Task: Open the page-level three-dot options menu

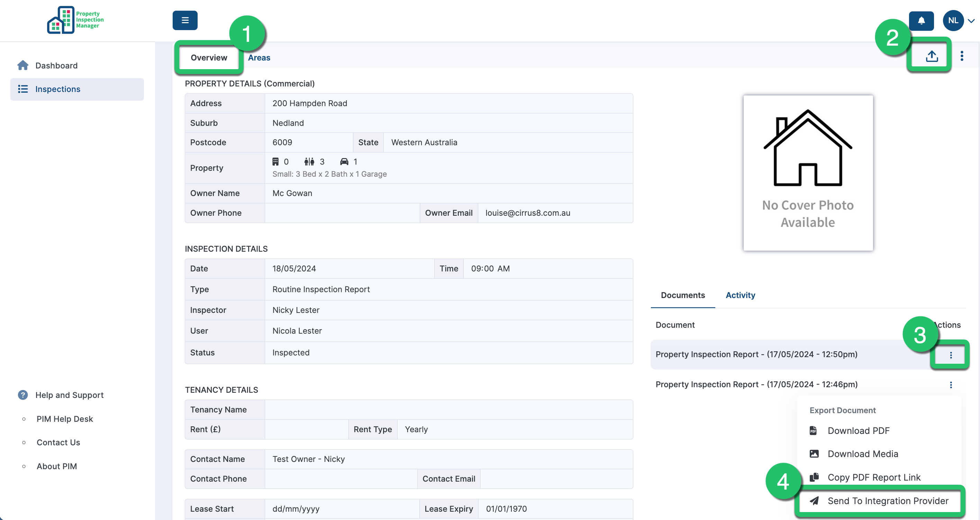Action: [x=962, y=56]
